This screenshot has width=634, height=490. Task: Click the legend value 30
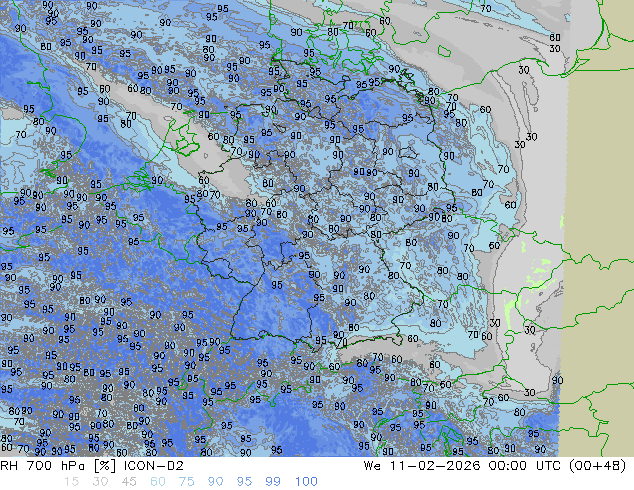point(100,482)
